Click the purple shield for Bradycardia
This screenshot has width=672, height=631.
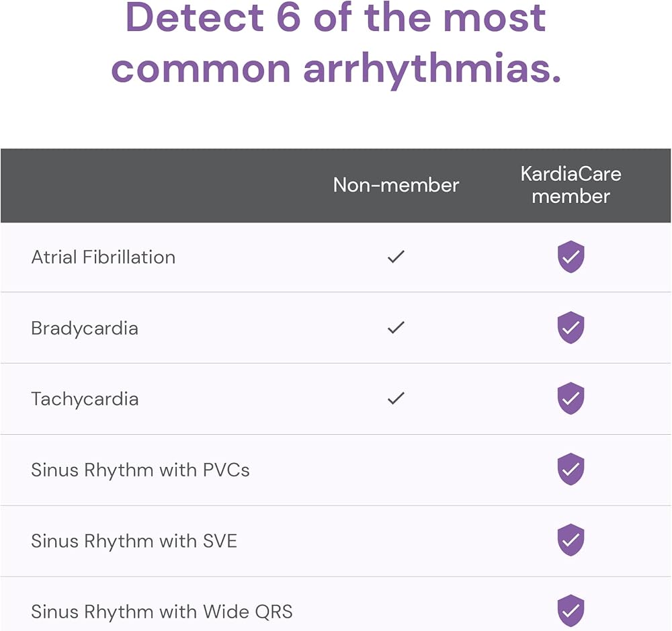pos(571,327)
